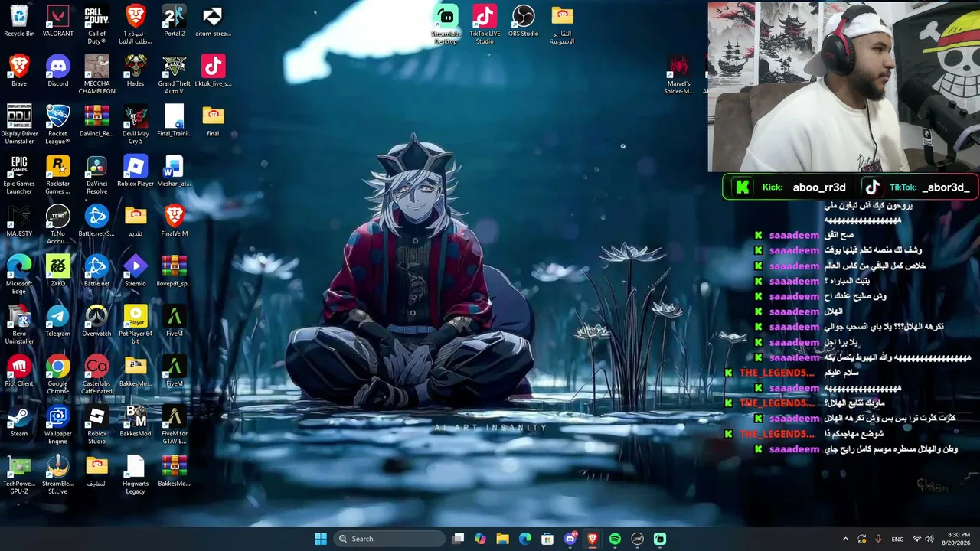Select the التقارير الاسبوعية folder

[562, 24]
